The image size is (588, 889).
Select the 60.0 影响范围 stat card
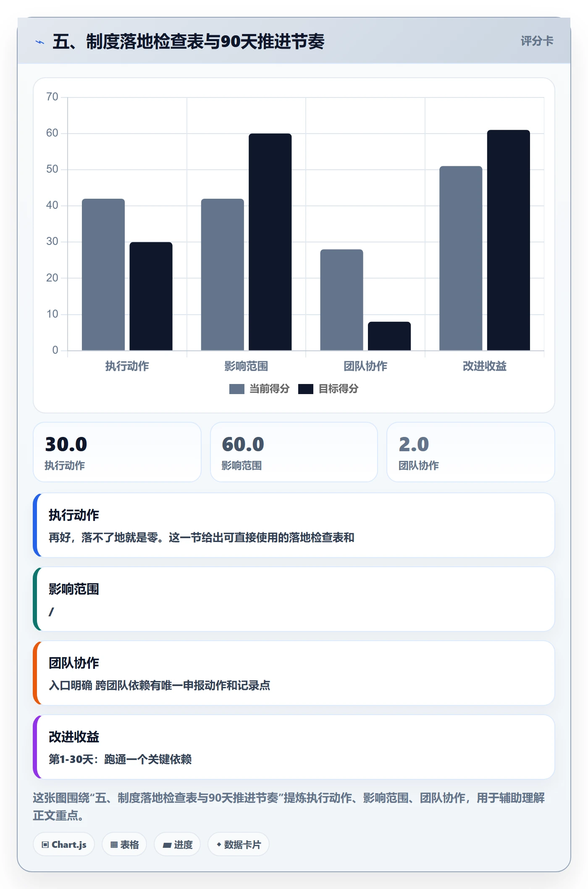click(x=294, y=452)
